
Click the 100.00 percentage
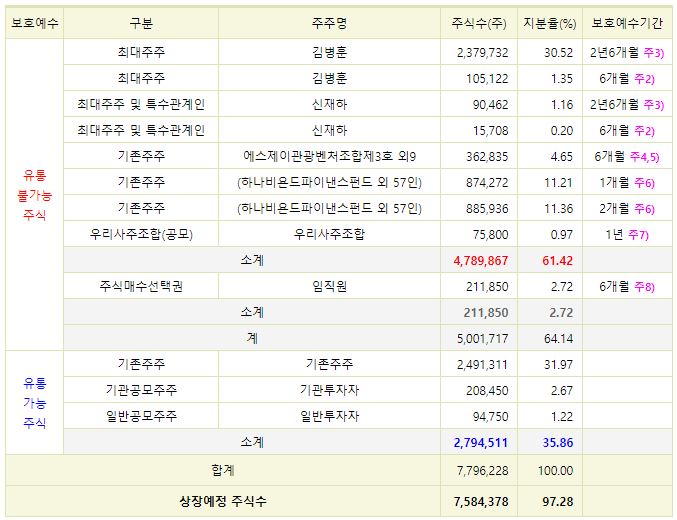555,470
